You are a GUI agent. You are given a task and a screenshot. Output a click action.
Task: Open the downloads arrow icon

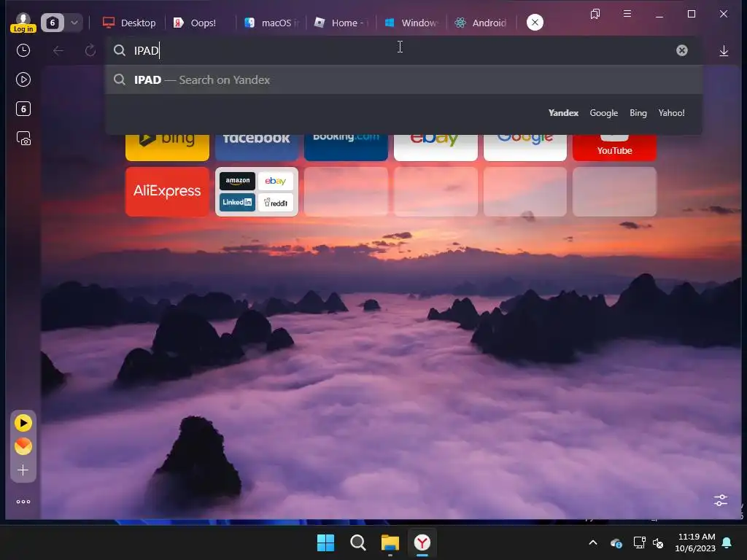(724, 51)
